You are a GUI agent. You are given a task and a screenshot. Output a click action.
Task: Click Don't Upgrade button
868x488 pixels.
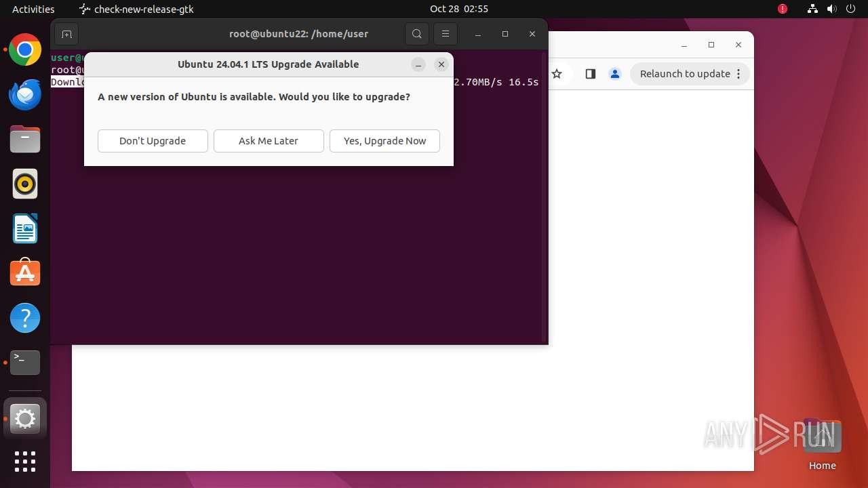pos(153,141)
